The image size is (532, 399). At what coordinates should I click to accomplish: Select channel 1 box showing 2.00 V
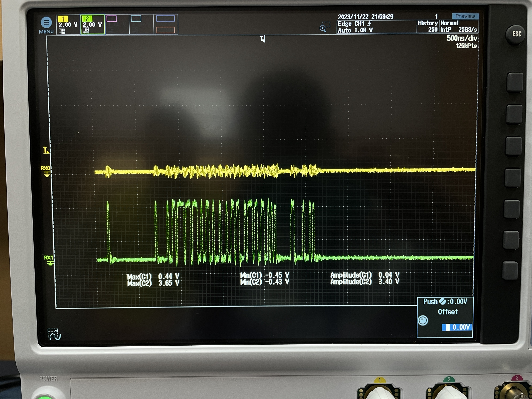tap(68, 25)
